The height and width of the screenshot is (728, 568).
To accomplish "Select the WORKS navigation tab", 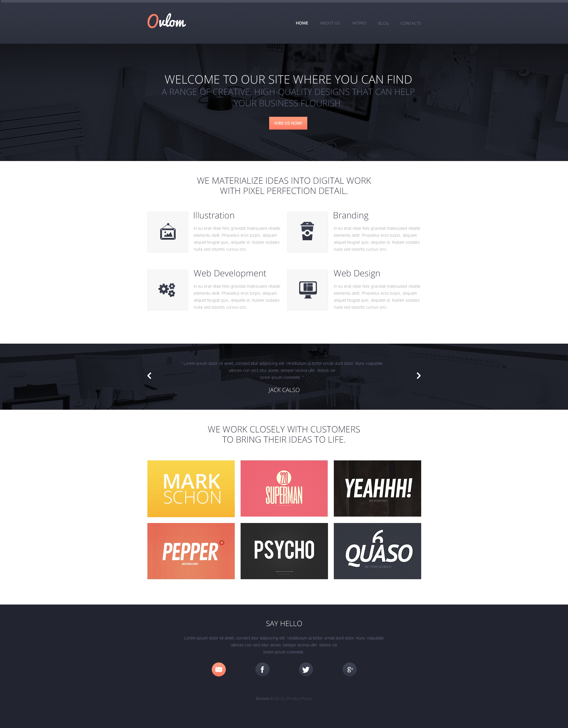I will point(359,23).
